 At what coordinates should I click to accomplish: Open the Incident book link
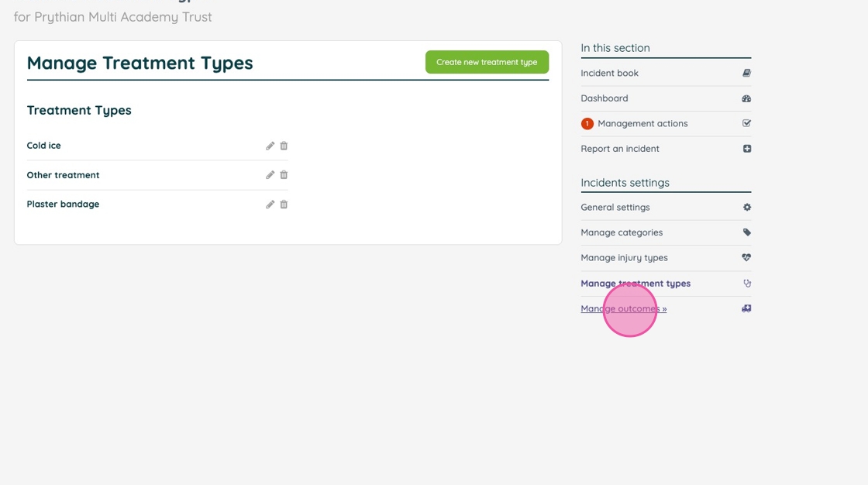point(610,74)
